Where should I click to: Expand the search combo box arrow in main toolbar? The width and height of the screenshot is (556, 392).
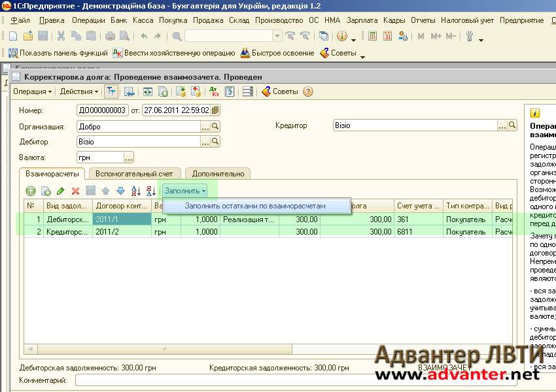coord(277,36)
